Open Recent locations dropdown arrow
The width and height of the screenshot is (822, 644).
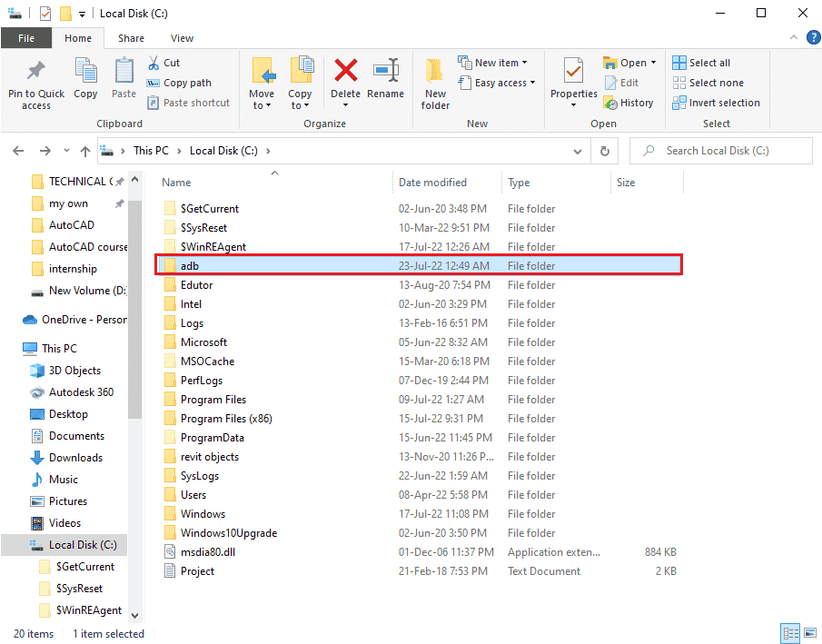pos(66,151)
